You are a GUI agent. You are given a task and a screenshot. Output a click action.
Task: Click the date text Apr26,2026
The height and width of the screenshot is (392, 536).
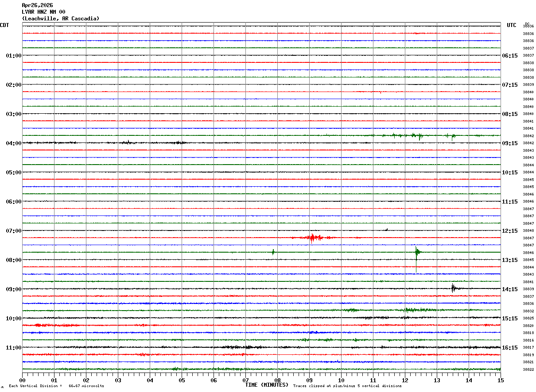click(x=37, y=5)
